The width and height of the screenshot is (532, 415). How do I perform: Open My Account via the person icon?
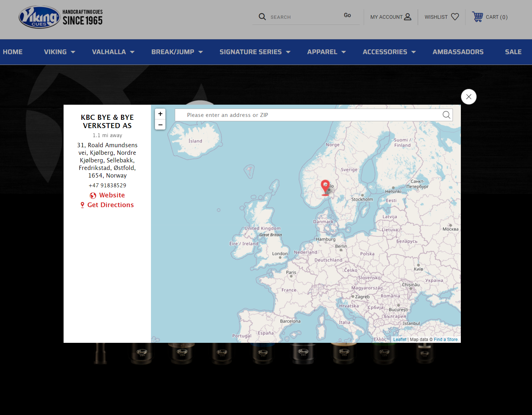(408, 17)
